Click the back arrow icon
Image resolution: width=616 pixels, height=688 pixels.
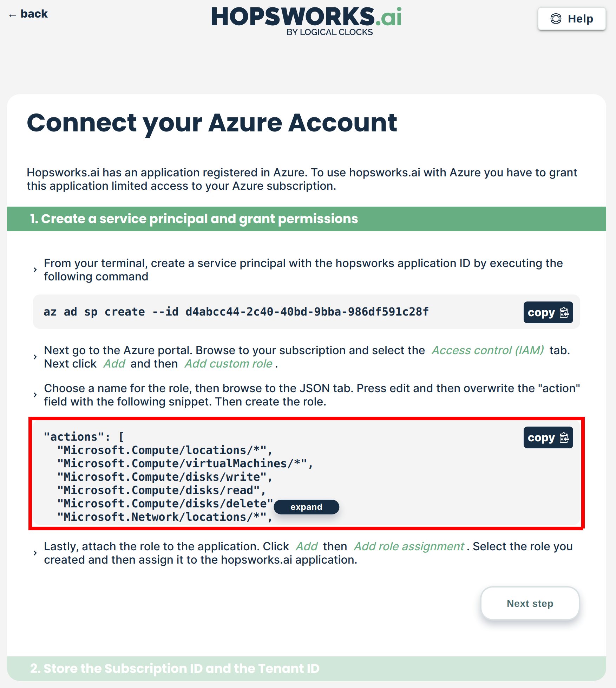pyautogui.click(x=13, y=15)
